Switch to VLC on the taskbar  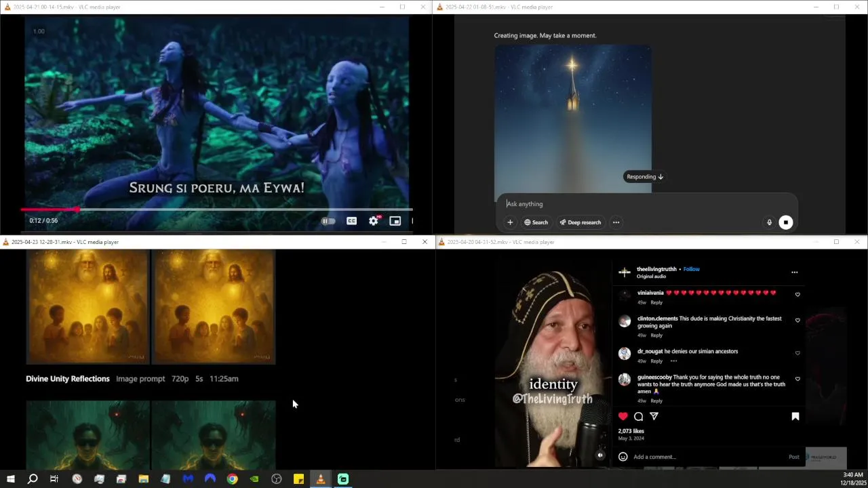tap(321, 479)
